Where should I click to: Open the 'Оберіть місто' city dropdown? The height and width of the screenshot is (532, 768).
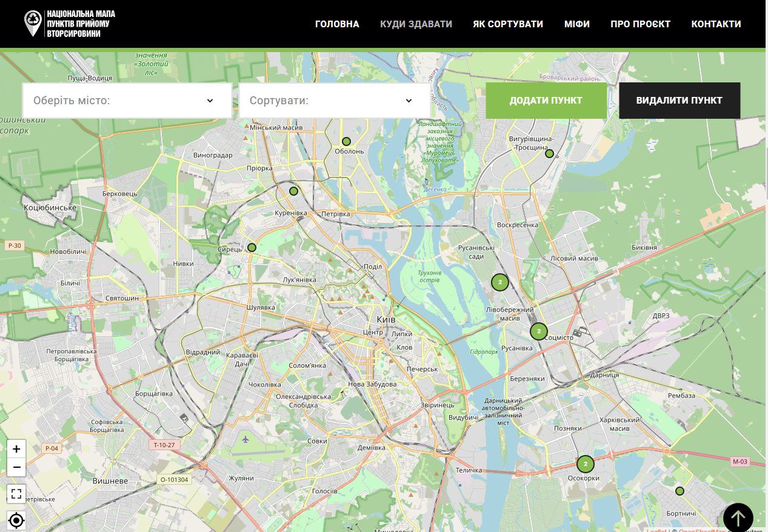tap(127, 101)
